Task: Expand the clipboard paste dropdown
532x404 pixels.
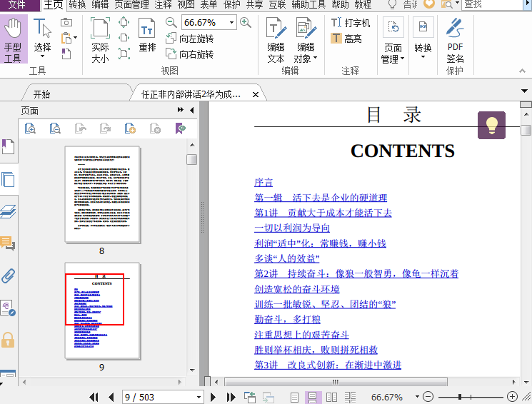Action: click(76, 38)
